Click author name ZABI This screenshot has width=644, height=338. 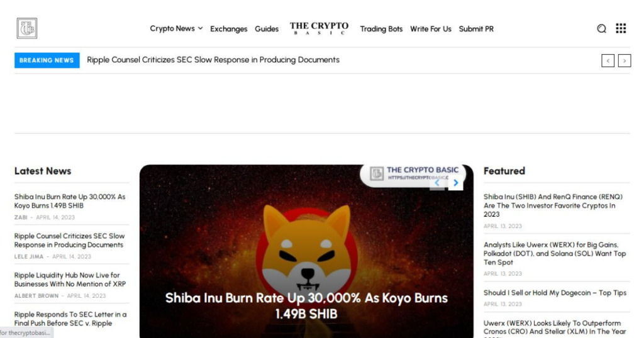pos(21,217)
